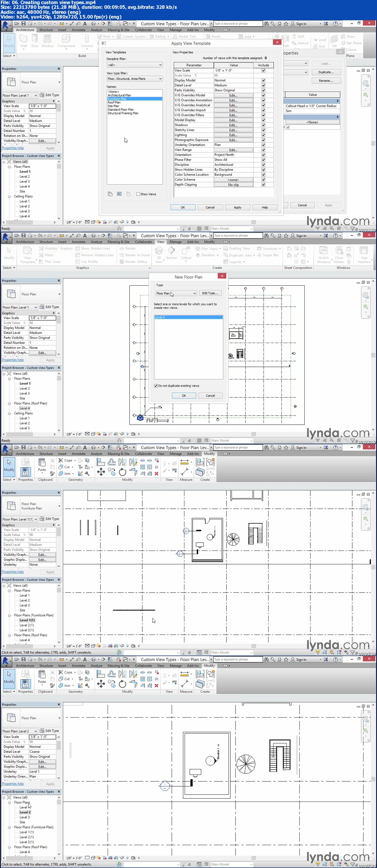This screenshot has width=377, height=868.
Task: Click Cancel in the New Floor Plan dialog
Action: pos(210,396)
